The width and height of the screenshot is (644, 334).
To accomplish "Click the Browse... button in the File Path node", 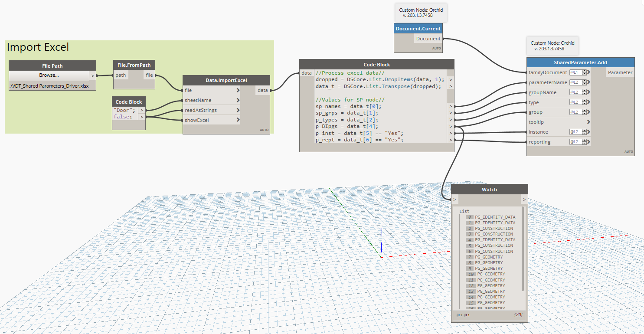I will [49, 75].
